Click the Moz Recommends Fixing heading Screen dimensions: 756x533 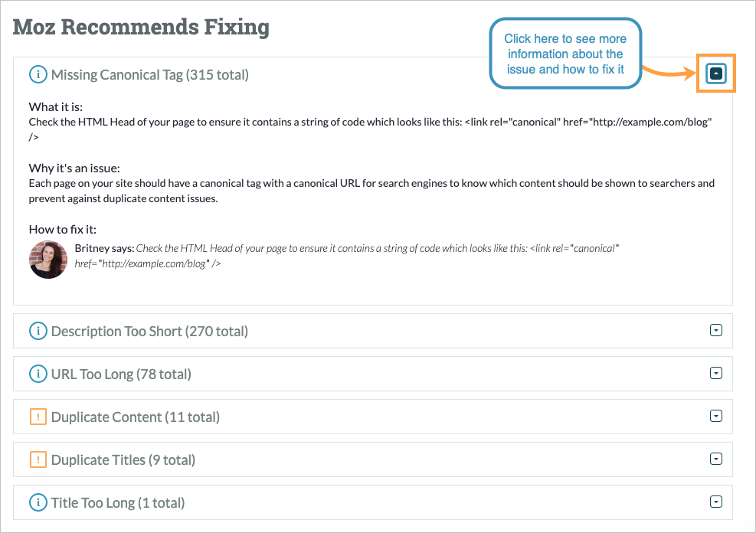141,27
